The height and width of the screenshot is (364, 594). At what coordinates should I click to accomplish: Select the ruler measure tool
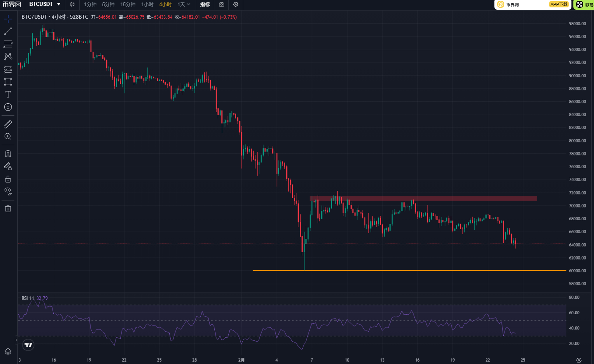[8, 124]
